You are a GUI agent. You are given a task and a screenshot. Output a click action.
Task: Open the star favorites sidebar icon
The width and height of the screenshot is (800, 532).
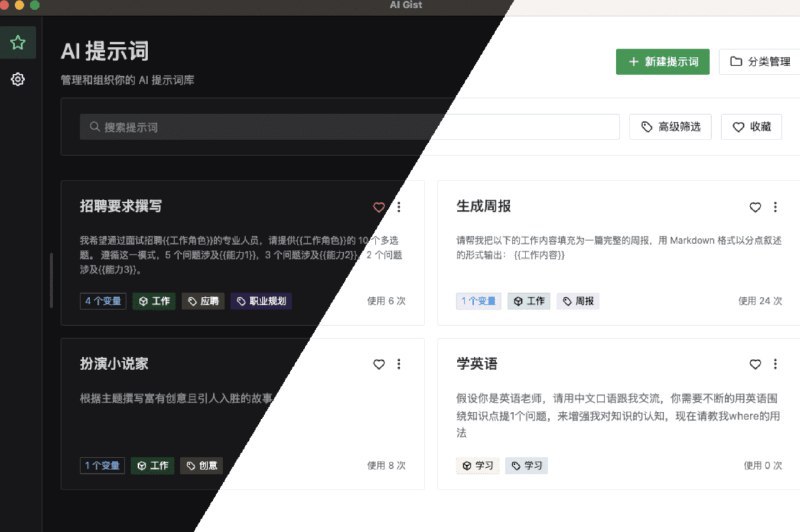[17, 43]
